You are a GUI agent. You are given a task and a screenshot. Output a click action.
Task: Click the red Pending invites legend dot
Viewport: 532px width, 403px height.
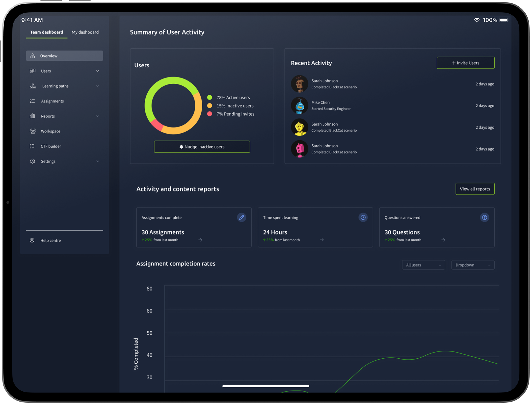209,114
